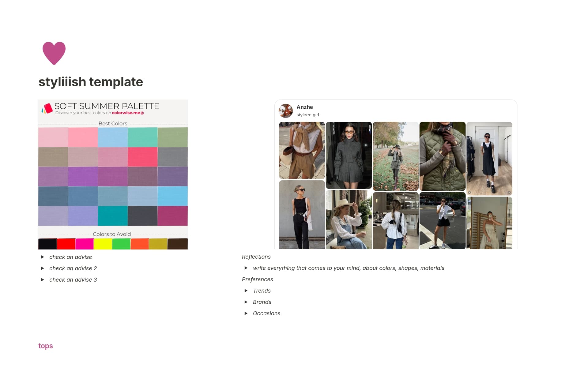Click the colorwise.me logo icon

click(x=47, y=109)
